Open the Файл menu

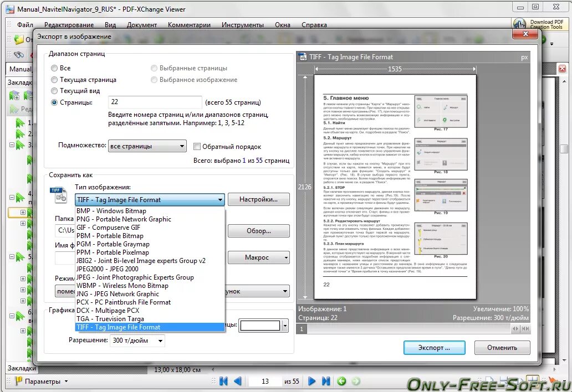(x=25, y=25)
